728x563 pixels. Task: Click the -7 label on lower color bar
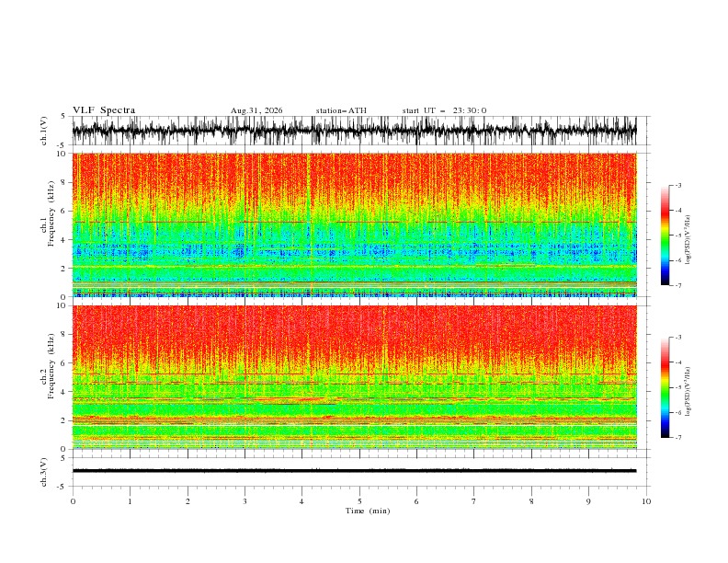pyautogui.click(x=677, y=437)
